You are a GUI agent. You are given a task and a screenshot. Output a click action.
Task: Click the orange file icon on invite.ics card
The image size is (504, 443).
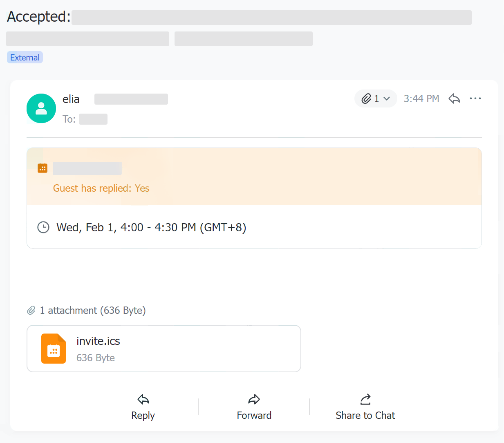pos(54,349)
